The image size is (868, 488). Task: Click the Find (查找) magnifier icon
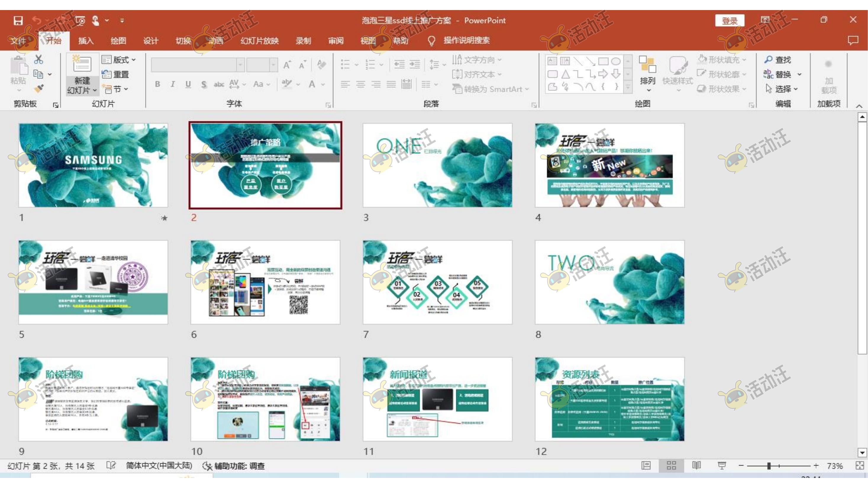pyautogui.click(x=768, y=60)
